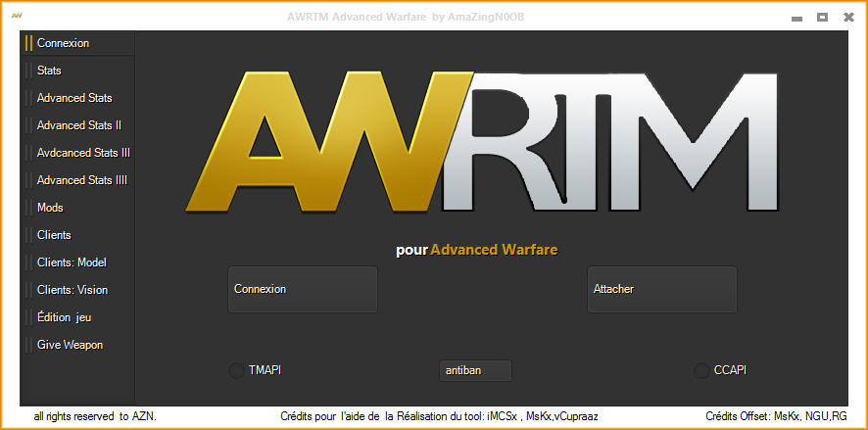Image resolution: width=868 pixels, height=430 pixels.
Task: Click the 'Crédits pour l'aide' footer text
Action: tap(439, 416)
